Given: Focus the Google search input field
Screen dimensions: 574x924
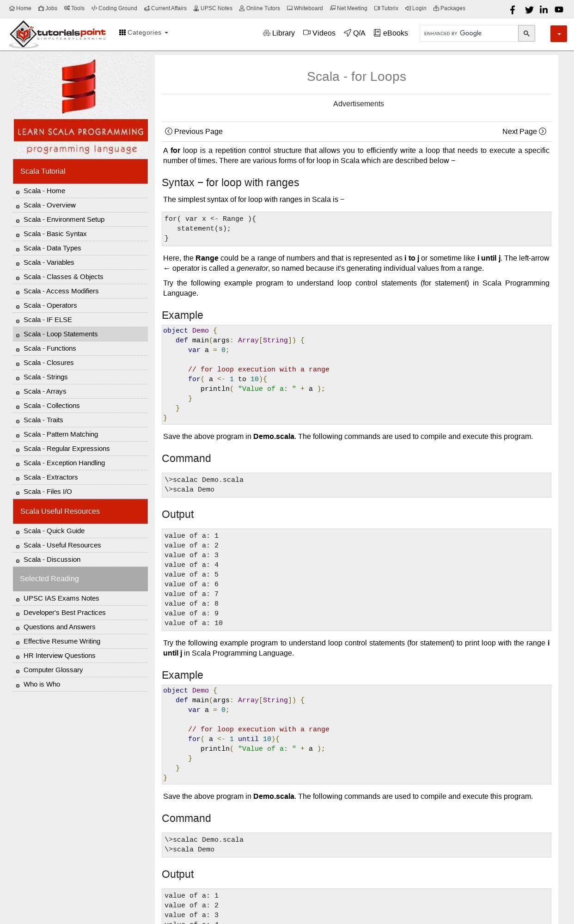Looking at the screenshot, I should 469,33.
